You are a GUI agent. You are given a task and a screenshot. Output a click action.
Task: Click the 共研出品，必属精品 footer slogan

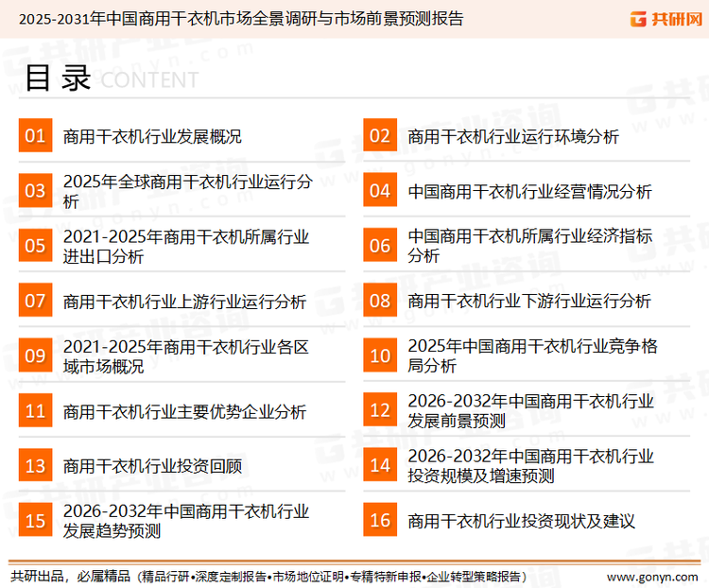[x=70, y=576]
